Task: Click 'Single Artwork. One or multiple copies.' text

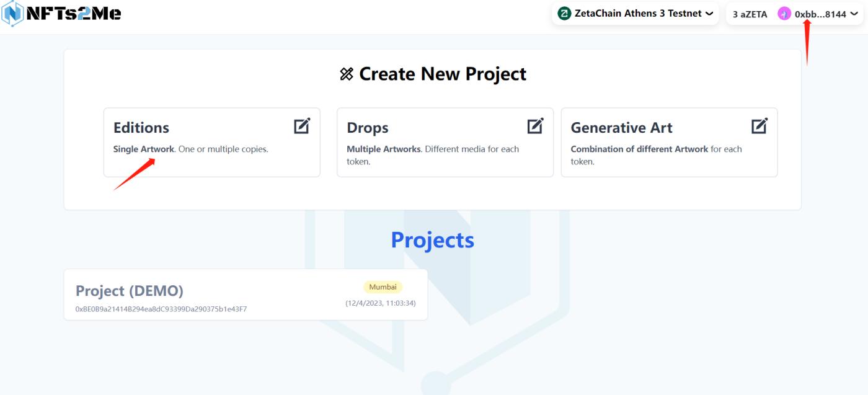Action: coord(191,149)
